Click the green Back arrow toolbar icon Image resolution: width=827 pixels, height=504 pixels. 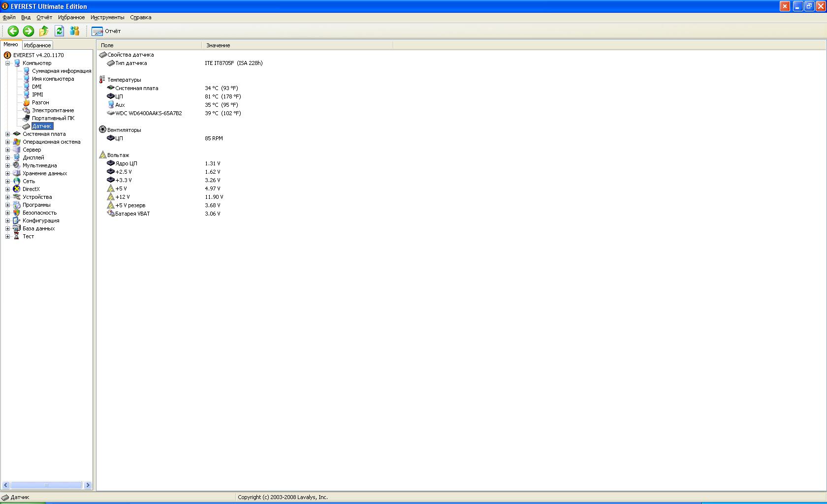[13, 31]
